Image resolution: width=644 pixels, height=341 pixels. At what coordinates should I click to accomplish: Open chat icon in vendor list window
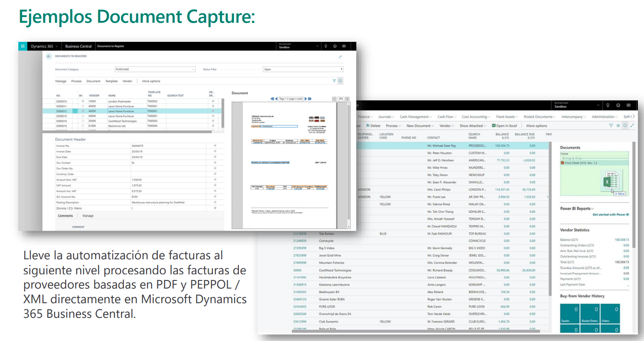(628, 105)
